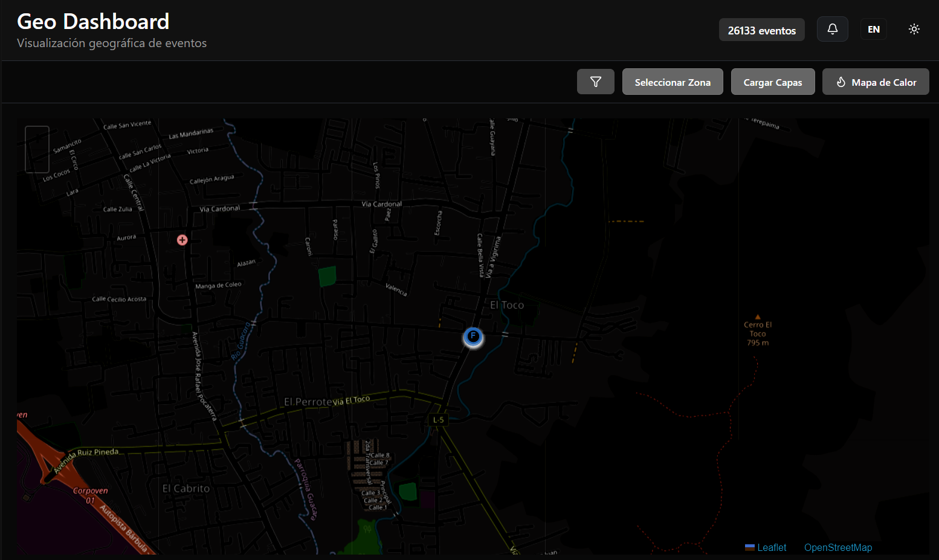Open the Leaflet attribution link
The height and width of the screenshot is (560, 939).
pos(766,547)
